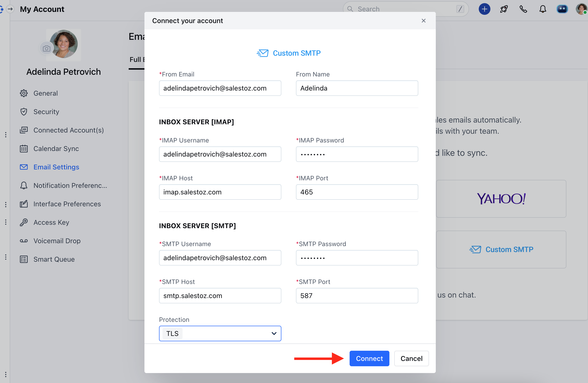
Task: Click the chatbot assistant icon
Action: (x=562, y=9)
